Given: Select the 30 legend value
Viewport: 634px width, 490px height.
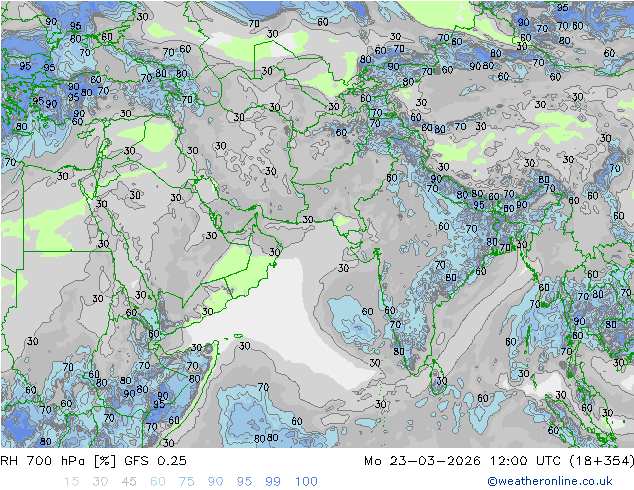Looking at the screenshot, I should [100, 482].
